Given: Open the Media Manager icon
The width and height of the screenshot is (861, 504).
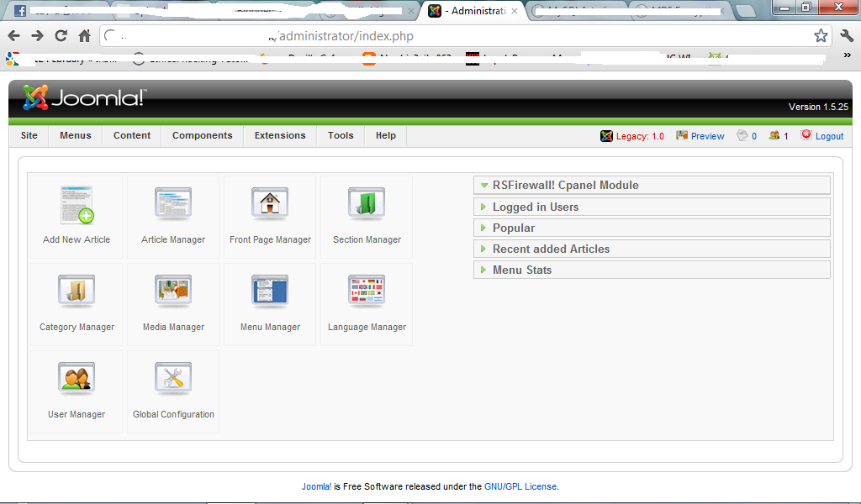Looking at the screenshot, I should 173,291.
